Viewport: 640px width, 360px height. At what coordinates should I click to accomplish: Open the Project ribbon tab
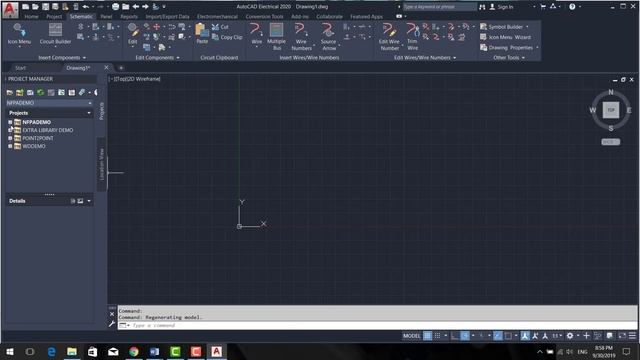pyautogui.click(x=54, y=17)
